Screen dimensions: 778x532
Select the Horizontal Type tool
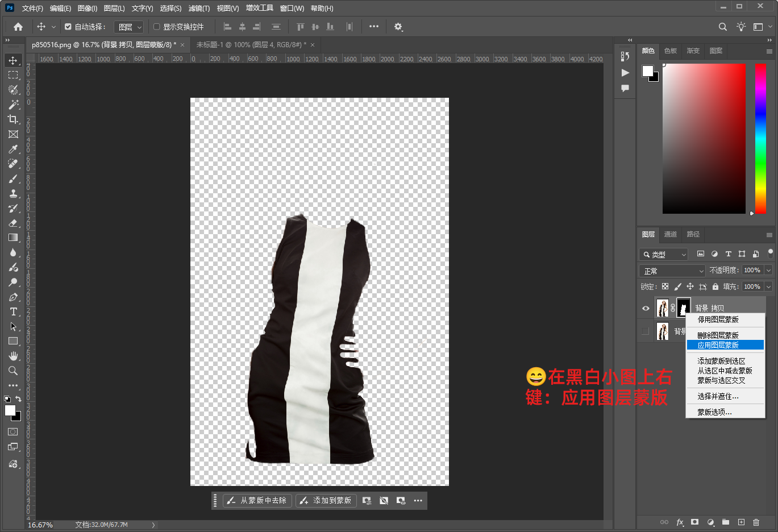point(13,311)
